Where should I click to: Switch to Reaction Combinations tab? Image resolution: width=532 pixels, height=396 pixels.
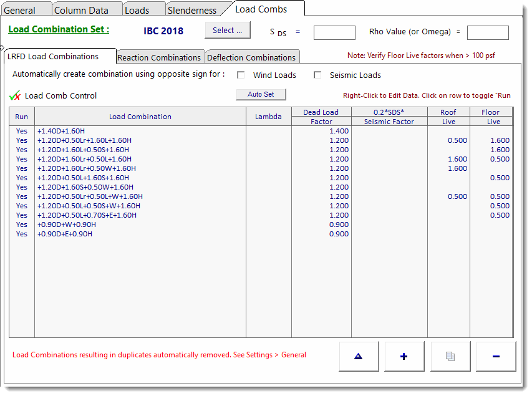tap(159, 57)
